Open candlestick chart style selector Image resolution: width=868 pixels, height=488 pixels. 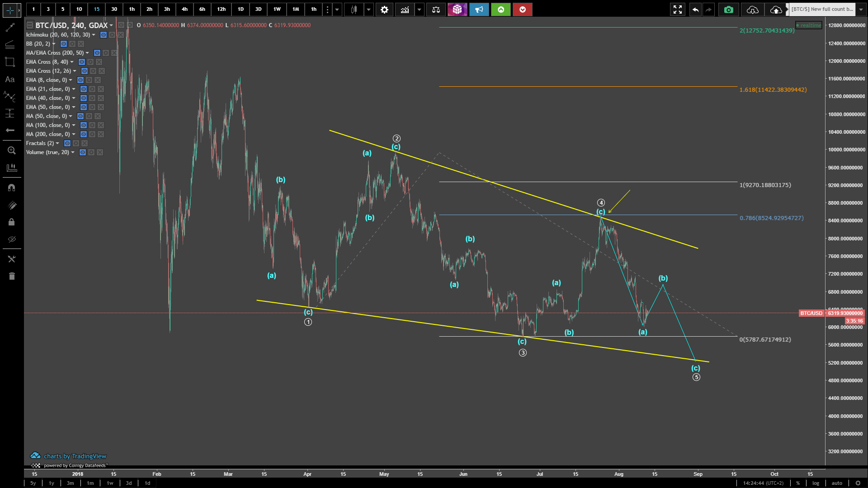tap(354, 9)
